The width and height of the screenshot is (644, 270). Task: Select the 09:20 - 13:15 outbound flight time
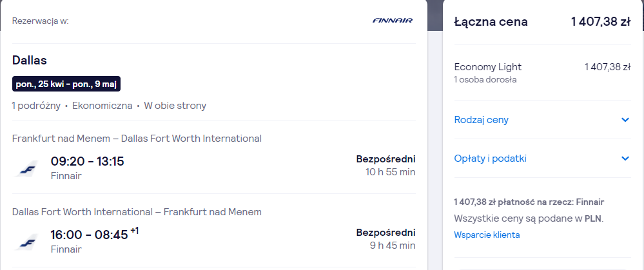(x=88, y=161)
